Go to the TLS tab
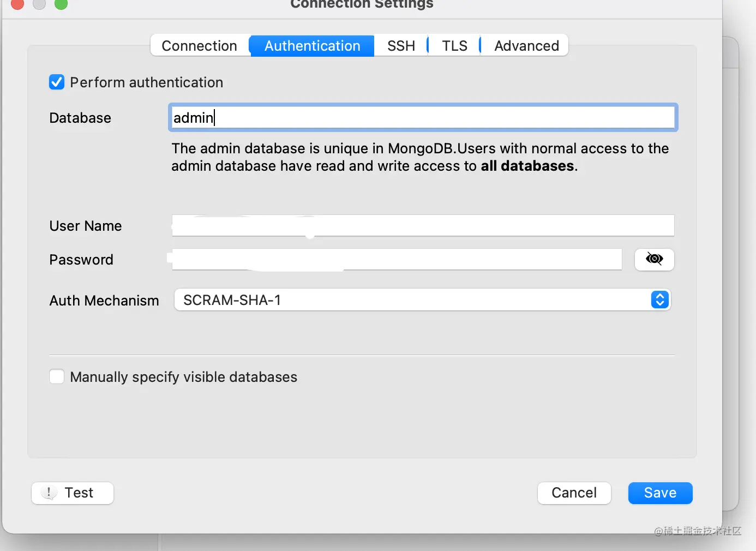The width and height of the screenshot is (756, 551). (x=454, y=46)
